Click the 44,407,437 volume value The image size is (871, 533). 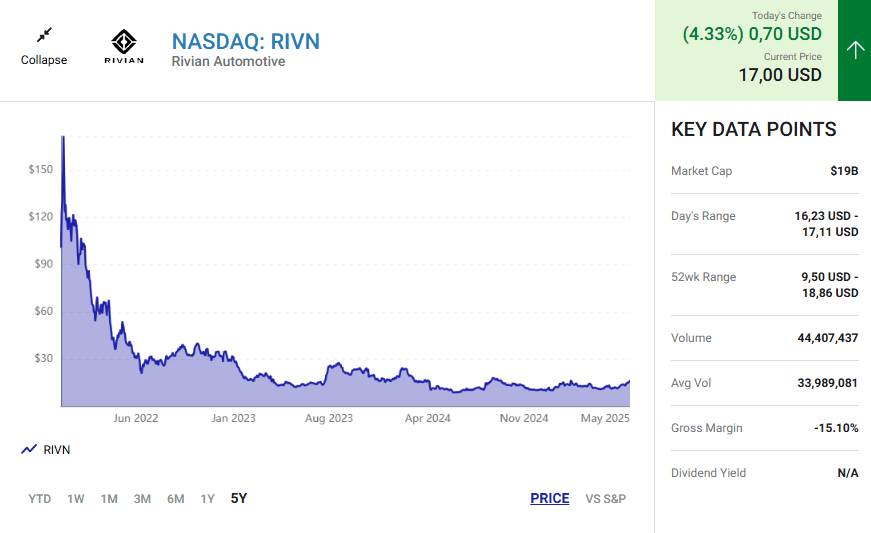click(x=828, y=338)
